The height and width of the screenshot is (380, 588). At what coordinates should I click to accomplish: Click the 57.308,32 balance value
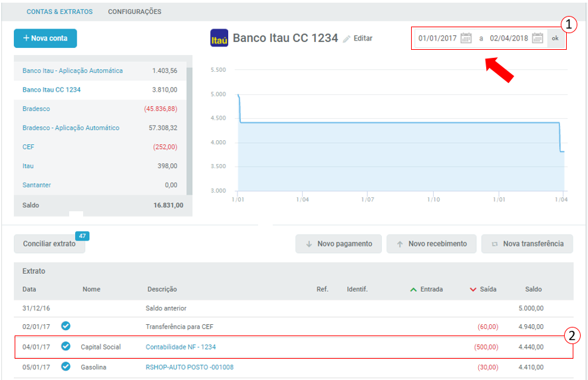tap(163, 128)
